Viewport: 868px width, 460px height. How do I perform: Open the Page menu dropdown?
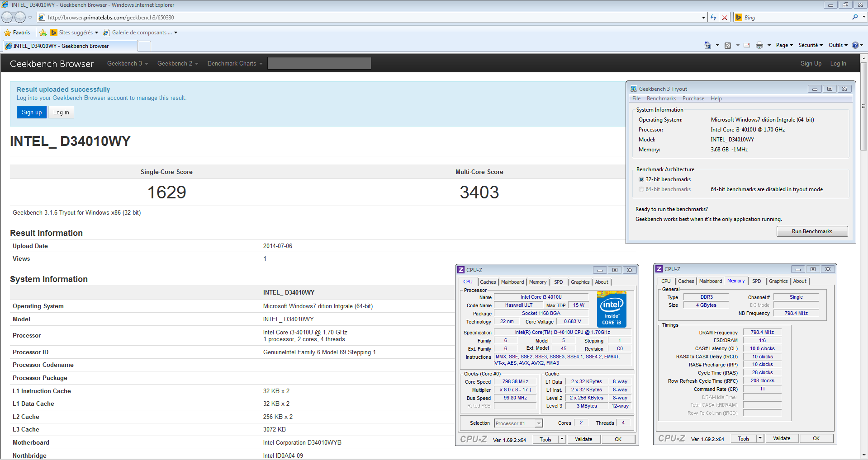(784, 45)
